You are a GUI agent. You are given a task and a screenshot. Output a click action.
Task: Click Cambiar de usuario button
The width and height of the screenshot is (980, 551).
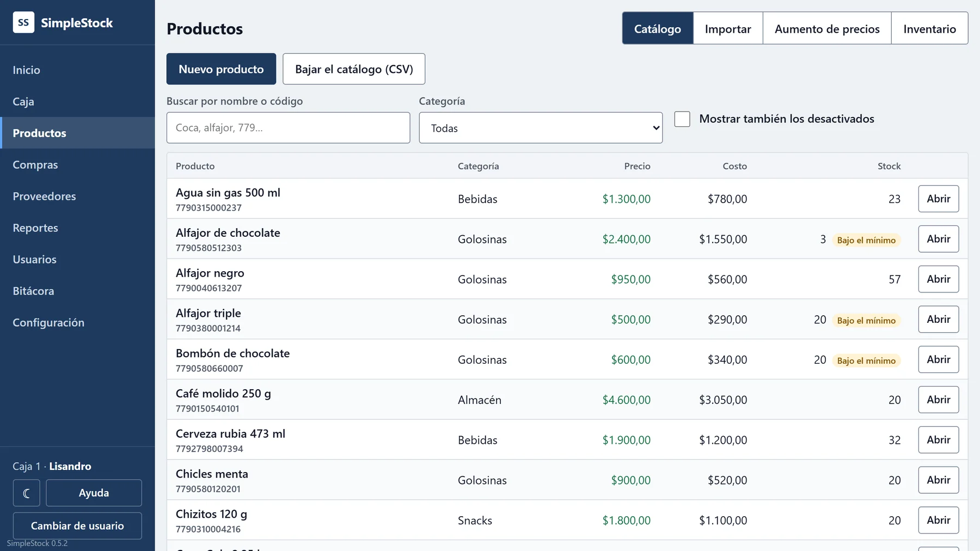(x=77, y=526)
